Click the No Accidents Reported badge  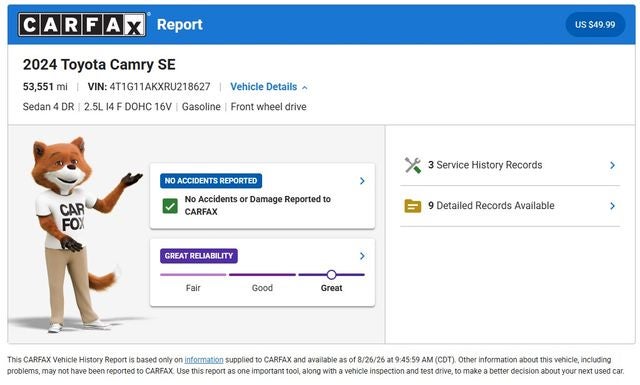pos(211,181)
